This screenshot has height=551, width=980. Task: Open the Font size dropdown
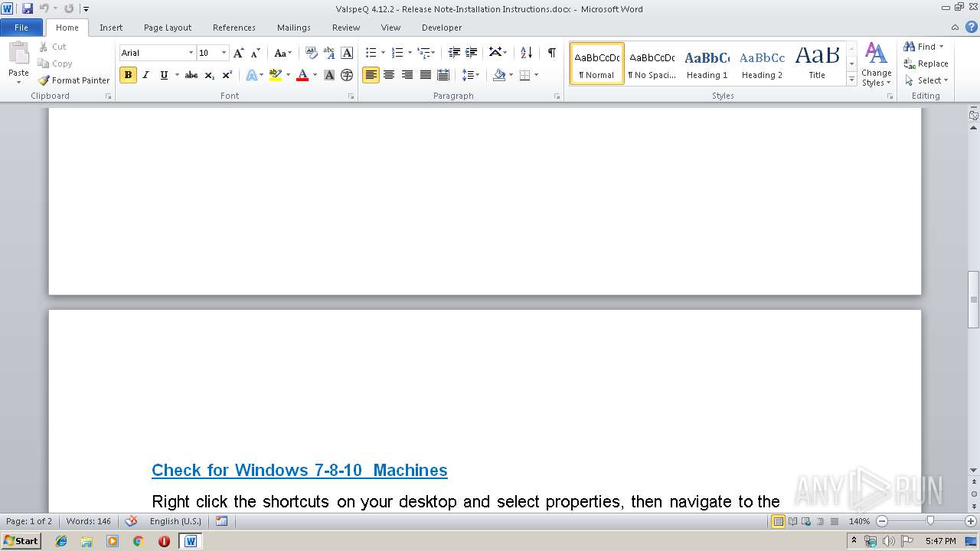coord(224,53)
